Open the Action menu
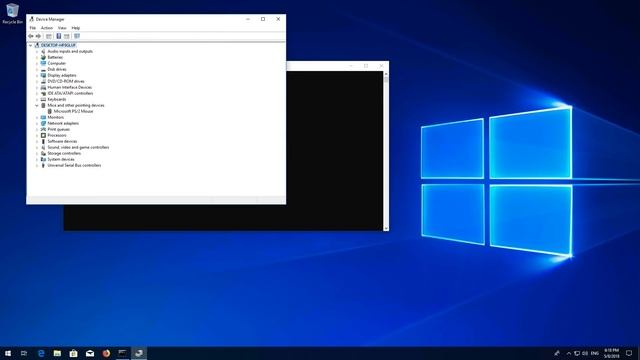 click(47, 28)
